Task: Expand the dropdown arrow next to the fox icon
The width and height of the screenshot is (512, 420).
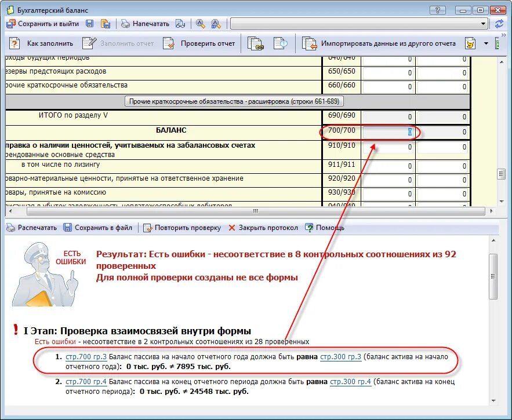Action: tap(486, 43)
